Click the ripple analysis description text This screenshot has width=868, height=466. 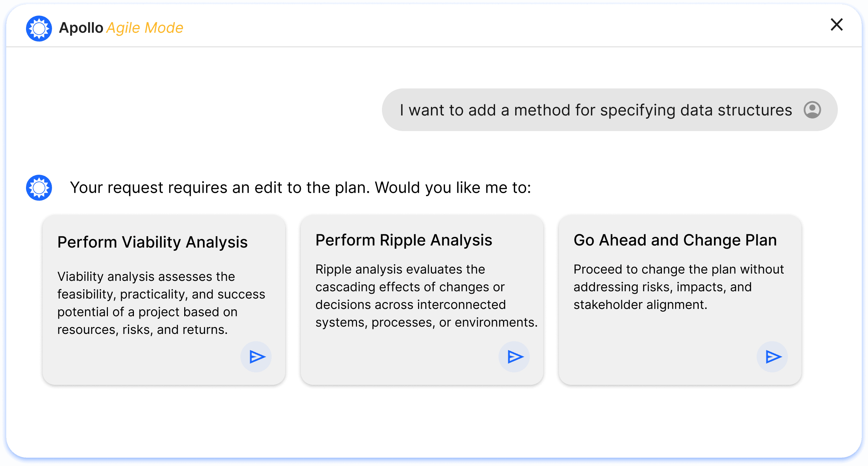tap(426, 296)
